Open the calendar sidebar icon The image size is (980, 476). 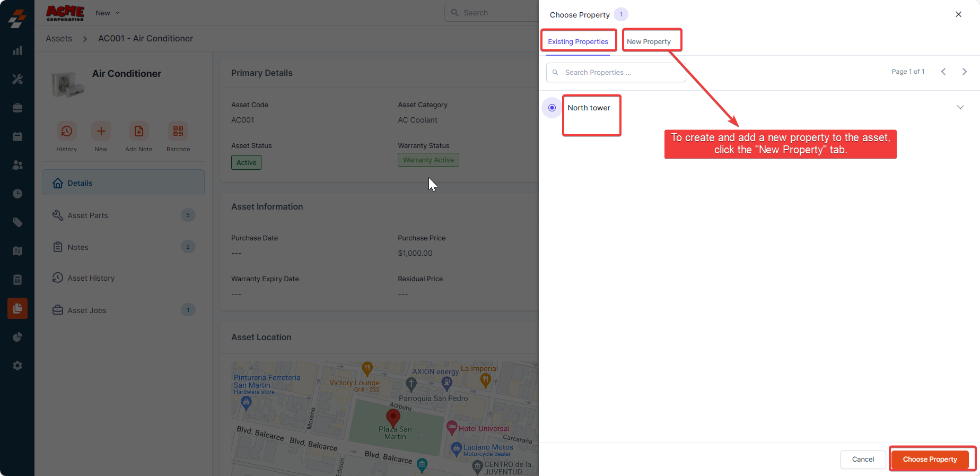coord(17,136)
